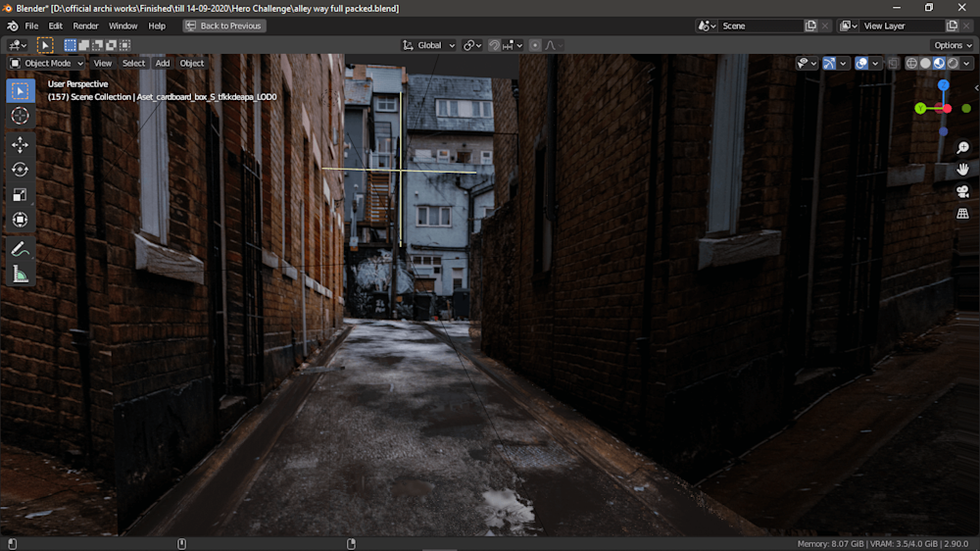
Task: Open the pivot point dropdown
Action: click(x=472, y=45)
